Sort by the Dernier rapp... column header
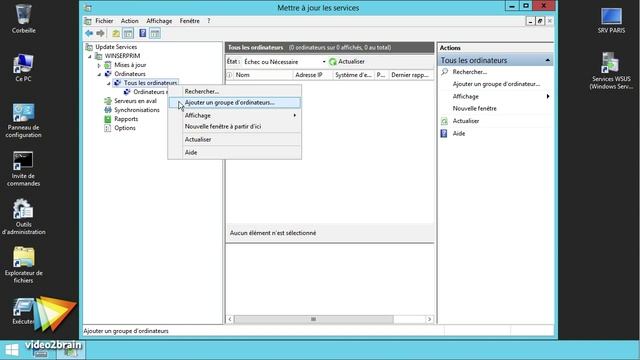Viewport: 640px width, 360px height. click(x=410, y=75)
